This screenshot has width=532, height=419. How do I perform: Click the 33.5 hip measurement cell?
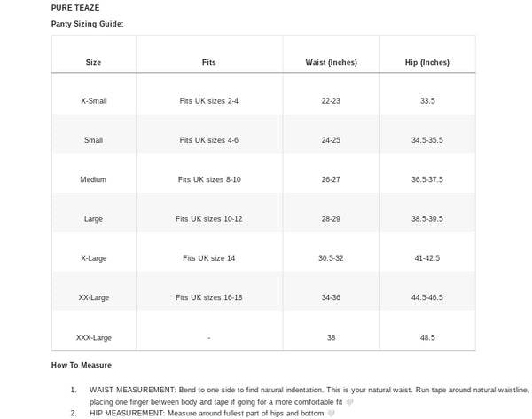point(427,102)
